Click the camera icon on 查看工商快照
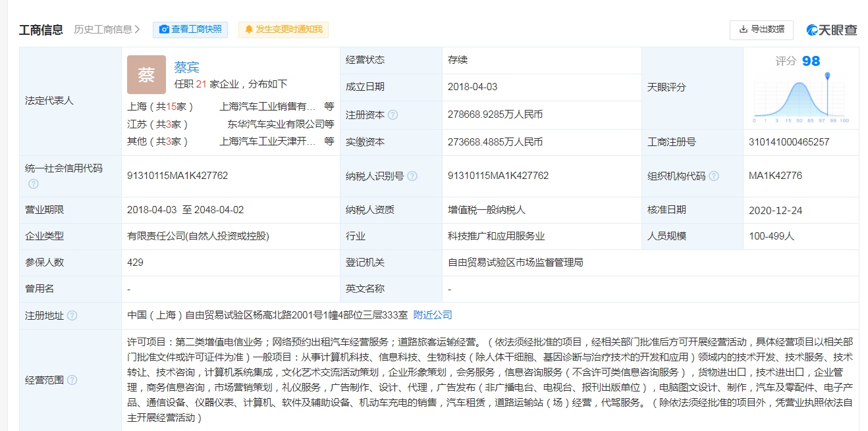Screen dimensions: 868x431 pyautogui.click(x=164, y=30)
